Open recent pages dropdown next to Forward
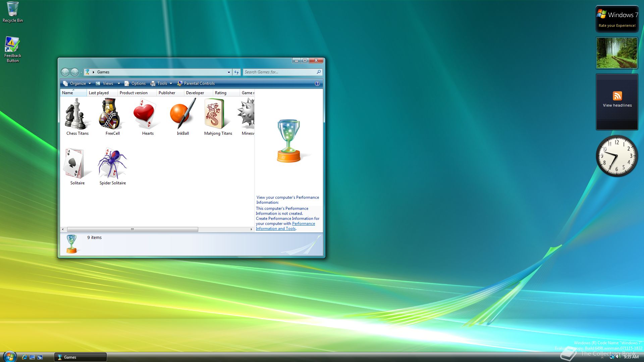Image resolution: width=644 pixels, height=362 pixels. (81, 72)
